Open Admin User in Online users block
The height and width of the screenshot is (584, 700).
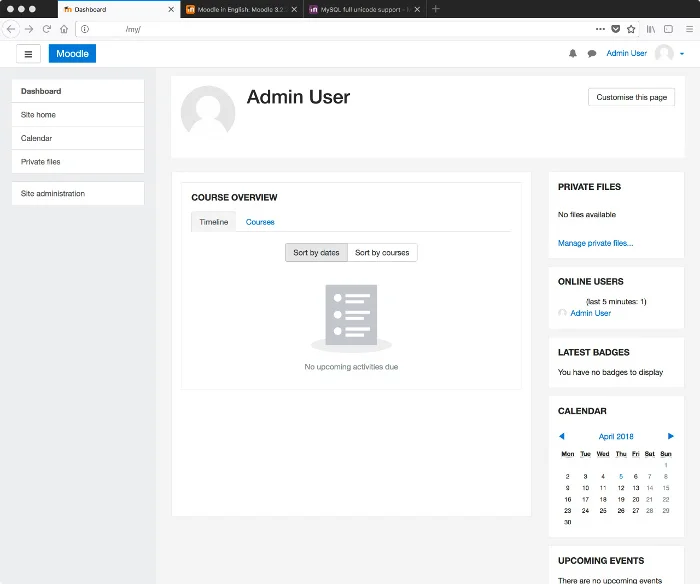point(591,313)
